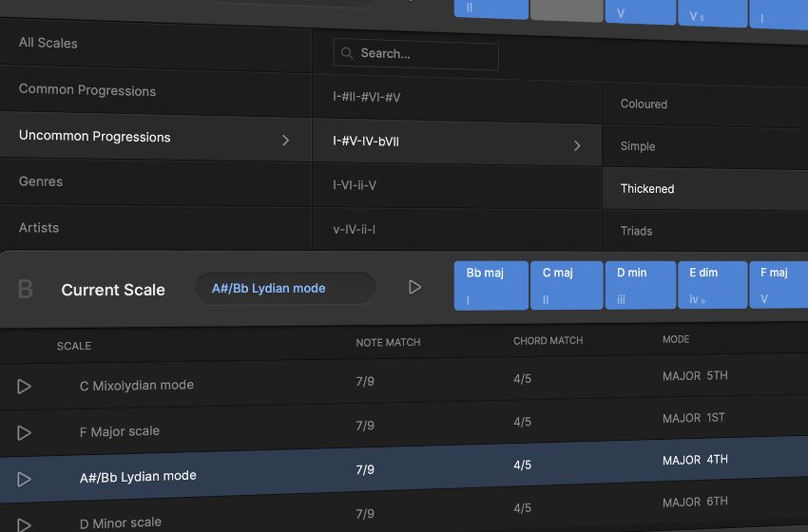This screenshot has height=532, width=808.
Task: Open the Artists category
Action: click(39, 228)
